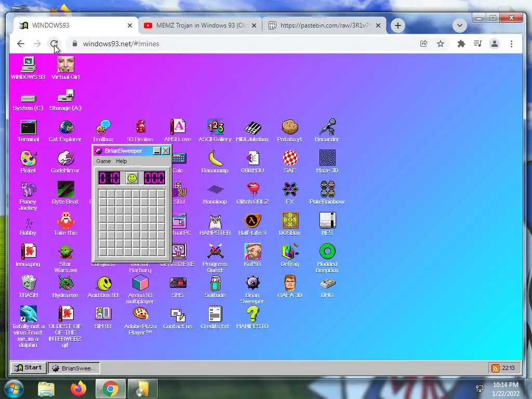Open the ASCII Gallery icon
Image resolution: width=532 pixels, height=399 pixels.
point(215,130)
